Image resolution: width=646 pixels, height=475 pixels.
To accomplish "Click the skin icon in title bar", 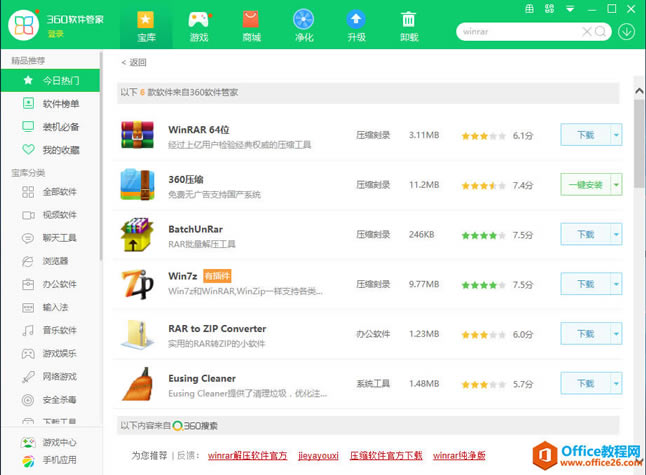I will (529, 9).
